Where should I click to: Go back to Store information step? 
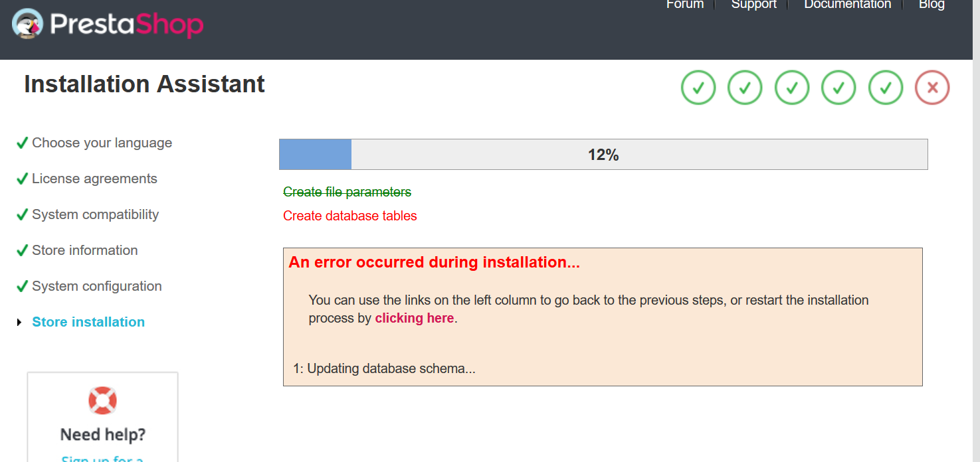click(x=85, y=250)
